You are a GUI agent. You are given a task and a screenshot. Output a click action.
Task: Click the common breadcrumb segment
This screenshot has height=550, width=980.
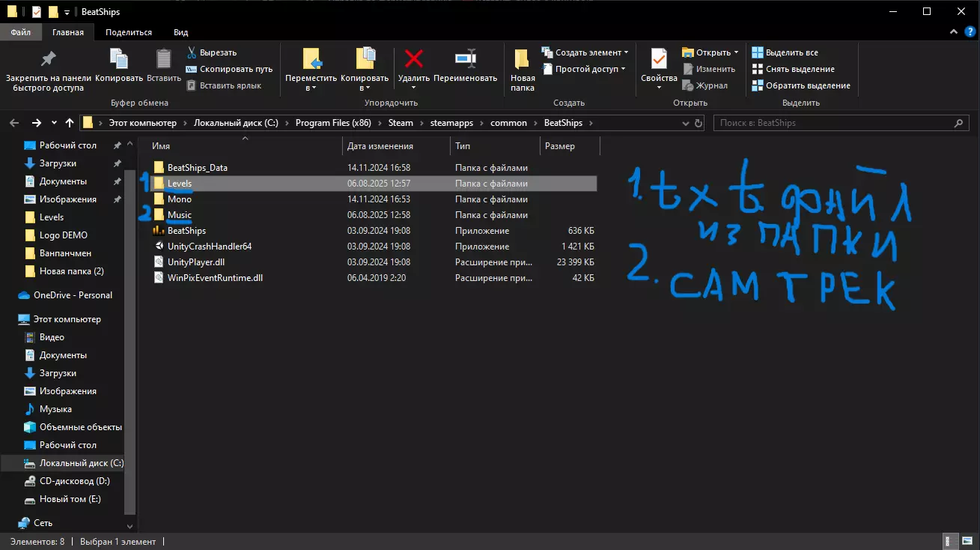click(509, 123)
